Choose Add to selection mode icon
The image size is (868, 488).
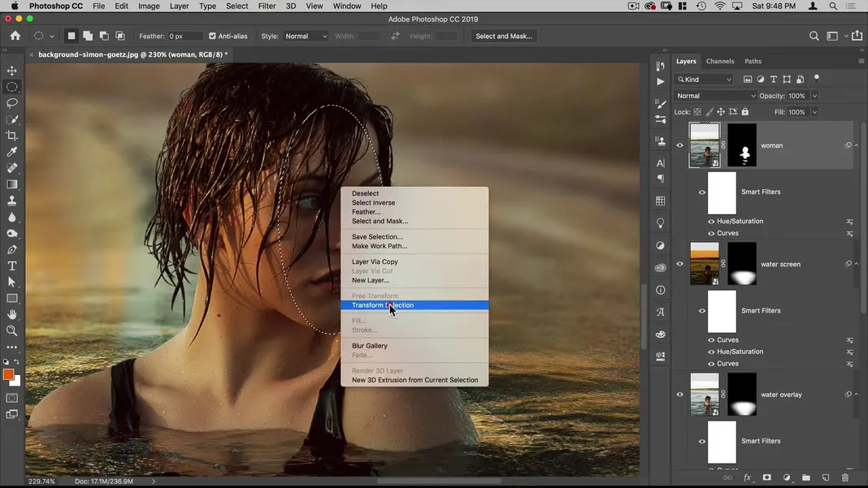[88, 36]
